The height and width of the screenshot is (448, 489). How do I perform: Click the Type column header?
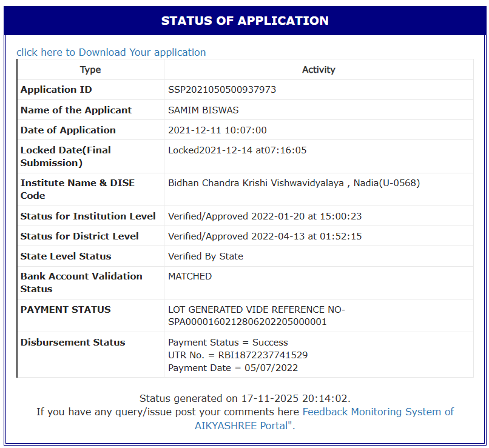90,70
